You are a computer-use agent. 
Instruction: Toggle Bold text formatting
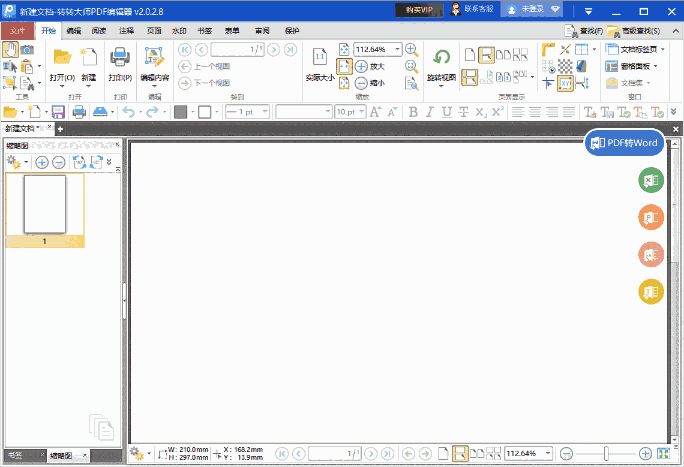(415, 112)
